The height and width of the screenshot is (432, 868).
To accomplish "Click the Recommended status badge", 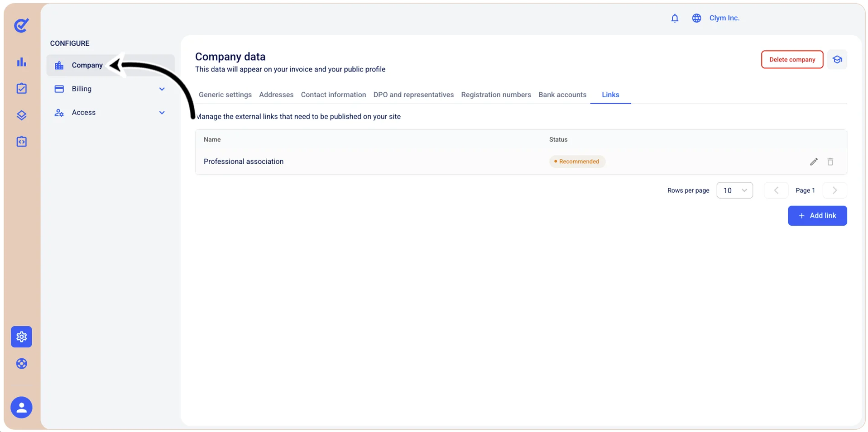I will [577, 161].
